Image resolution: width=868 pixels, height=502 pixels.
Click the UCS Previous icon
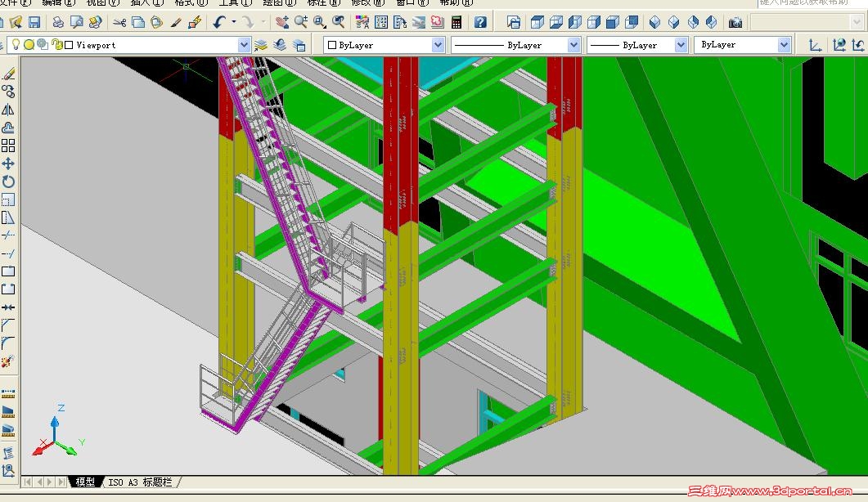coord(858,45)
